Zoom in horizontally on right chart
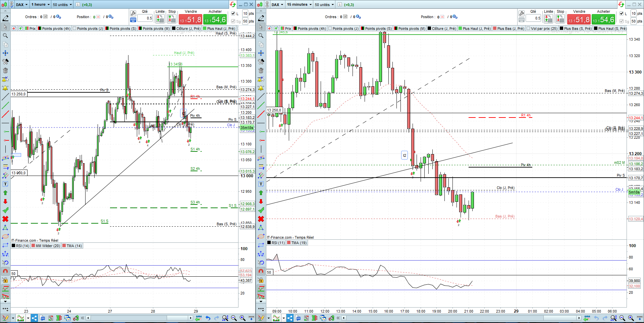This screenshot has width=644, height=323. click(631, 318)
